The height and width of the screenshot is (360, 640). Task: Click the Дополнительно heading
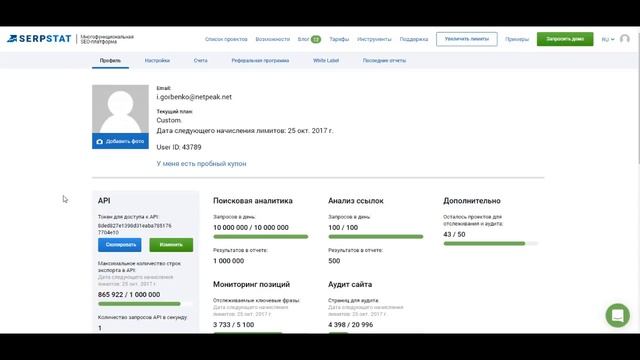(x=472, y=201)
